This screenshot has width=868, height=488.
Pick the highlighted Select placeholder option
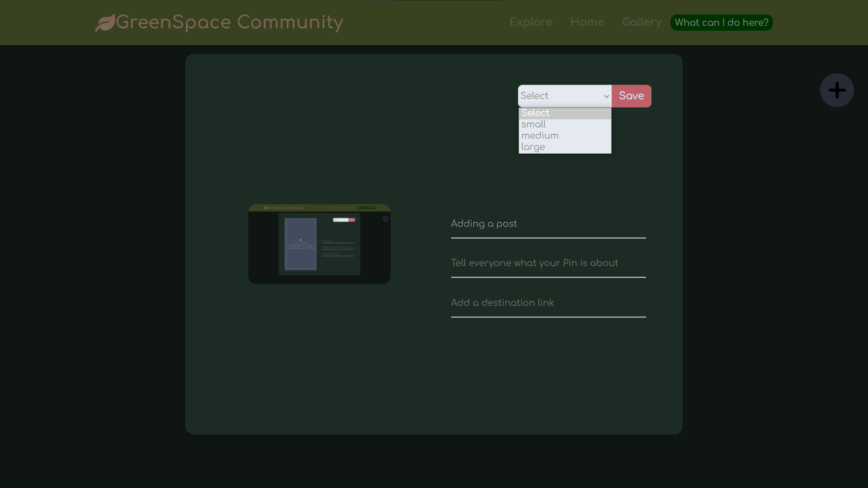[564, 113]
